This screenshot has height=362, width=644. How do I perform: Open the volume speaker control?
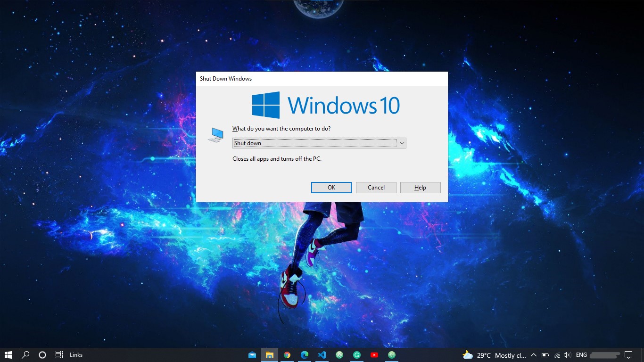click(567, 355)
